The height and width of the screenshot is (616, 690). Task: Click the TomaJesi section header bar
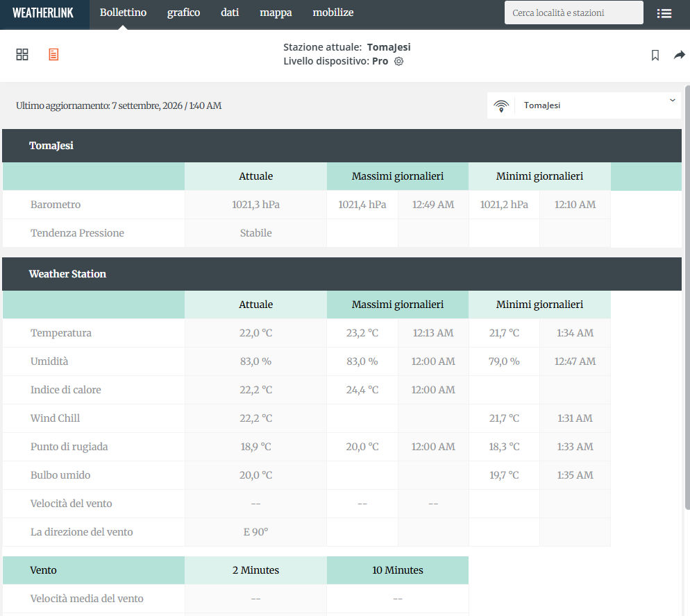(x=342, y=146)
